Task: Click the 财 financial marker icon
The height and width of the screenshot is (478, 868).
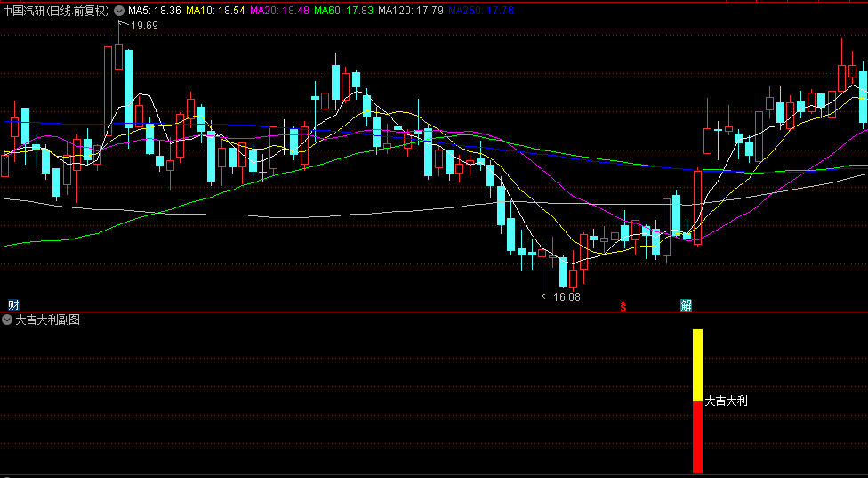Action: click(14, 304)
